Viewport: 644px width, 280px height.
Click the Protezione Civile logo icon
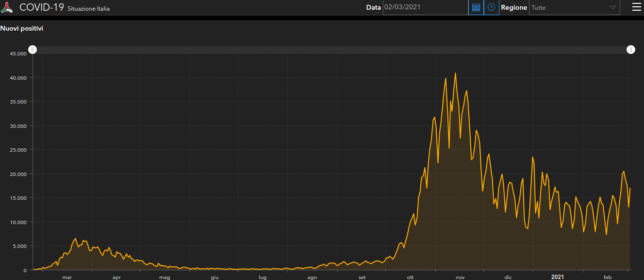[x=7, y=7]
